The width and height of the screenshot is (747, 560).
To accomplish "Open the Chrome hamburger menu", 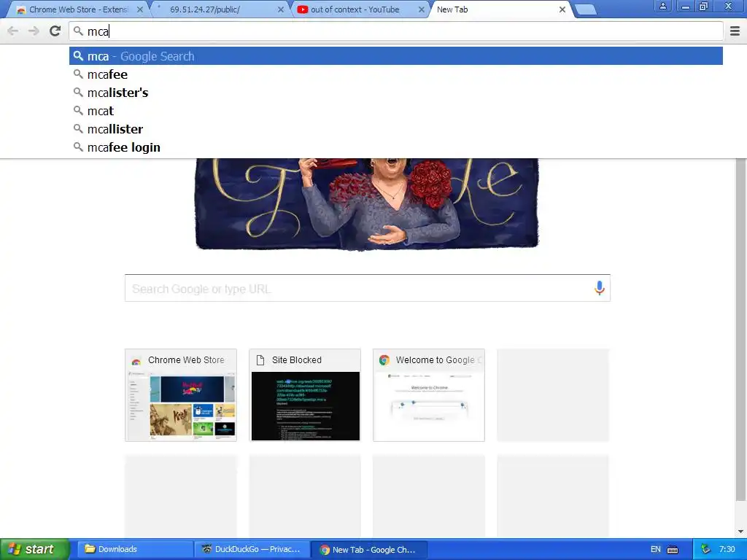I will [735, 31].
